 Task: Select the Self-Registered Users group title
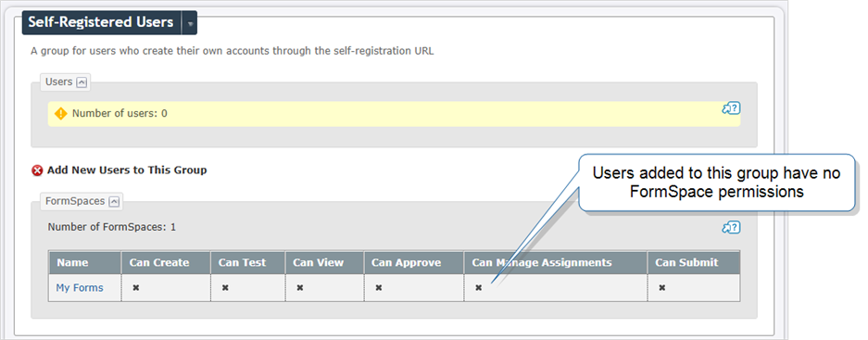(x=101, y=23)
